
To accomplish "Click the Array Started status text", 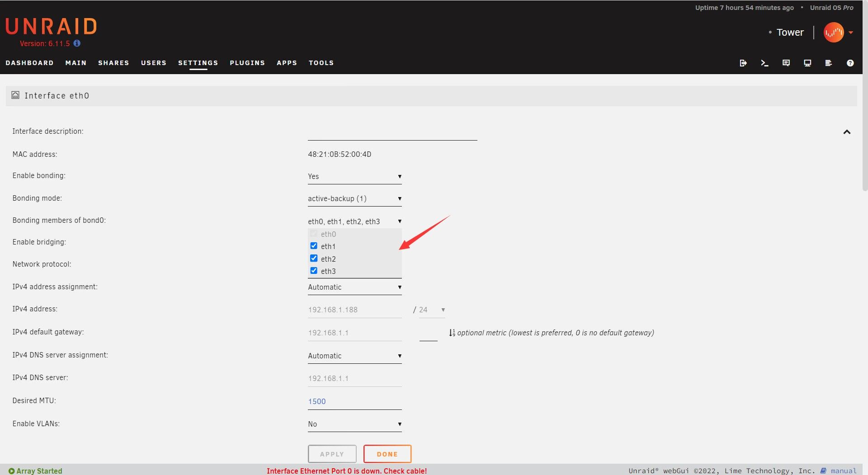I will [39, 471].
